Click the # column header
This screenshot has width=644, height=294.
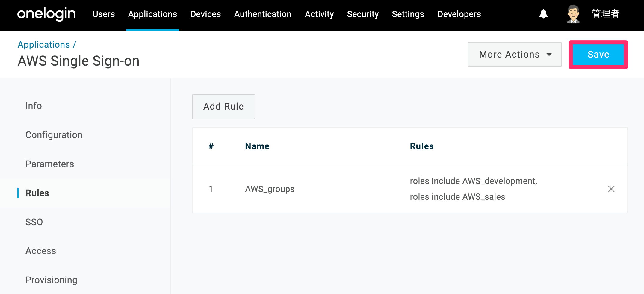pyautogui.click(x=211, y=146)
